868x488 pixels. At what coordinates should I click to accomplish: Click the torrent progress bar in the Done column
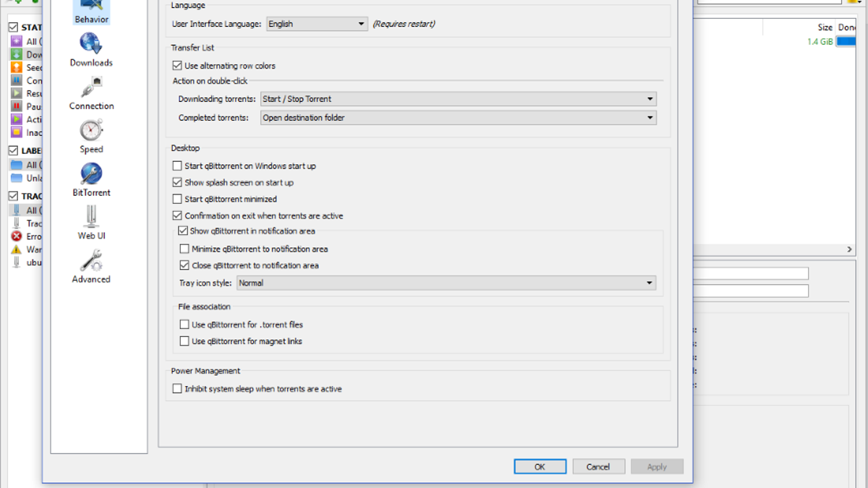coord(846,42)
